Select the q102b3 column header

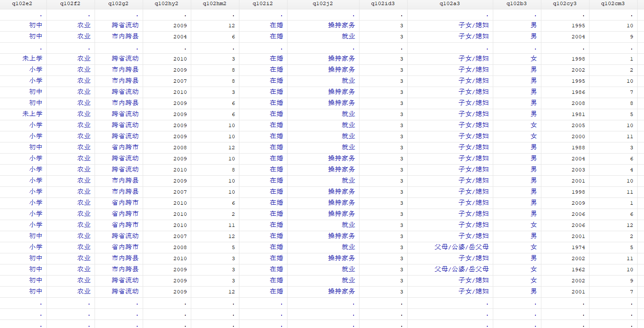point(517,4)
